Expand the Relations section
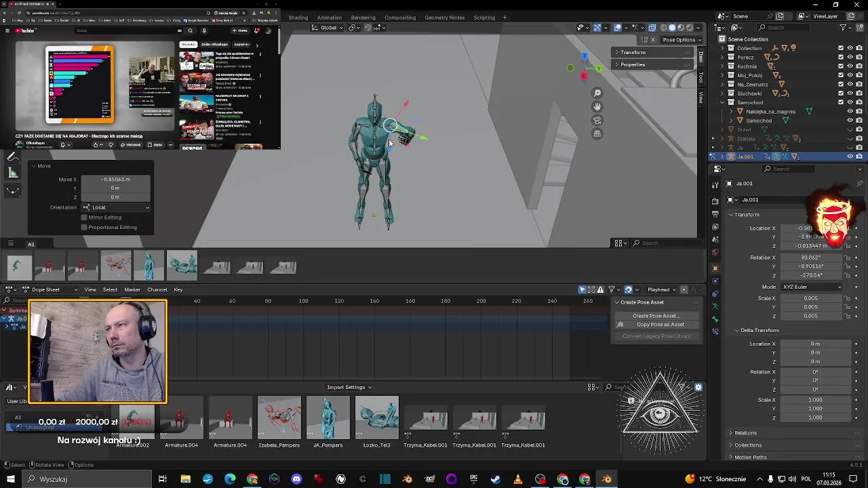 pyautogui.click(x=745, y=432)
